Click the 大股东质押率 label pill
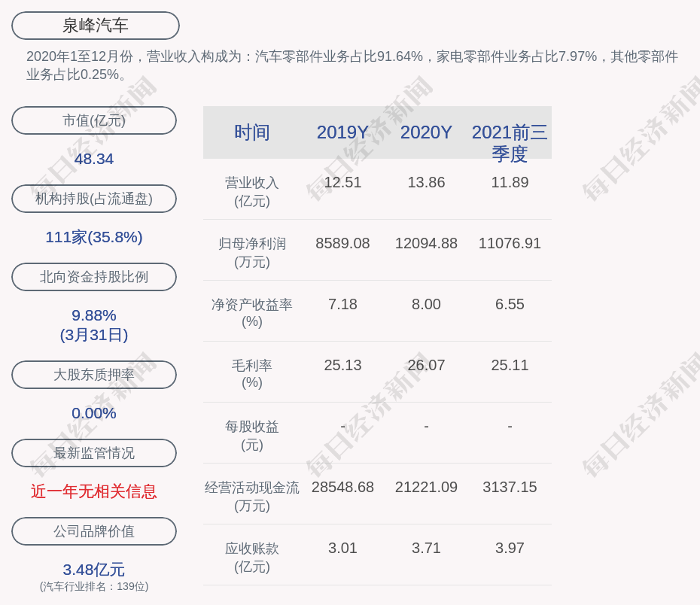 [94, 375]
